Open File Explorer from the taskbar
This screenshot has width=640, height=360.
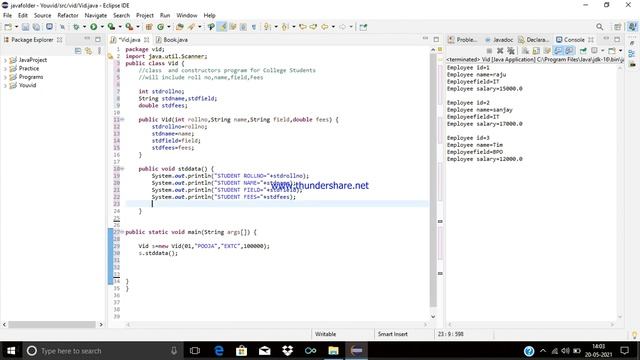[x=333, y=351]
